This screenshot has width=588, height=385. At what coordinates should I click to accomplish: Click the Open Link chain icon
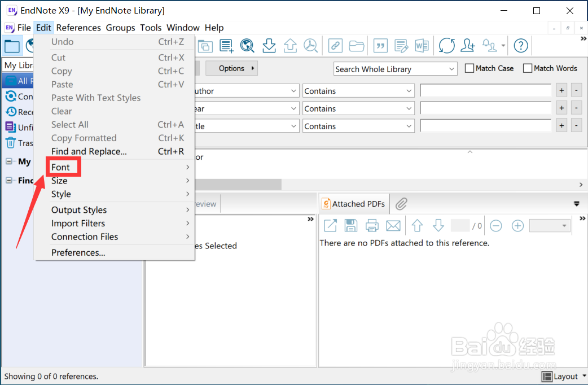335,46
